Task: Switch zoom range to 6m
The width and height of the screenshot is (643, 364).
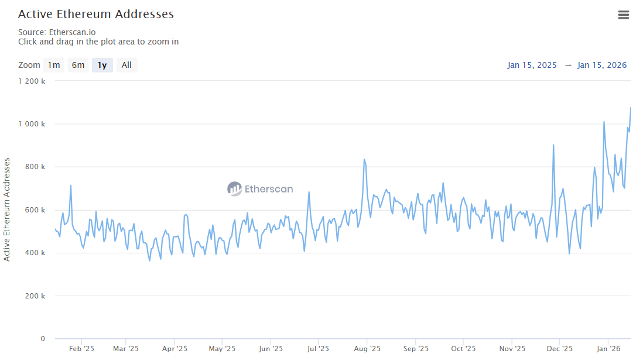Action: coord(78,65)
